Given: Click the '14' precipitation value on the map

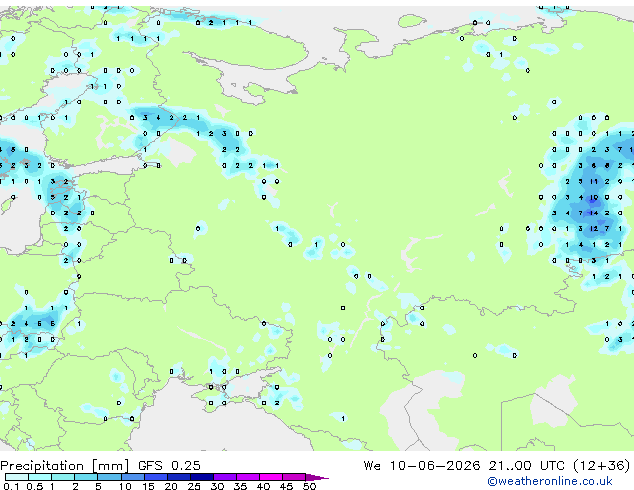Looking at the screenshot, I should [594, 213].
